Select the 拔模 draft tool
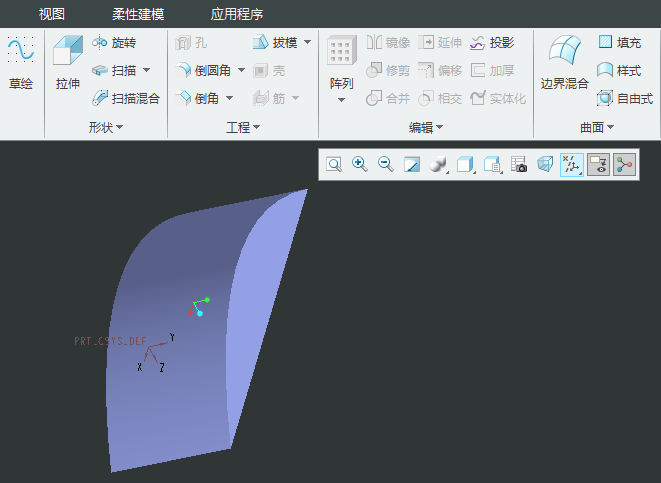This screenshot has height=483, width=661. click(x=275, y=43)
